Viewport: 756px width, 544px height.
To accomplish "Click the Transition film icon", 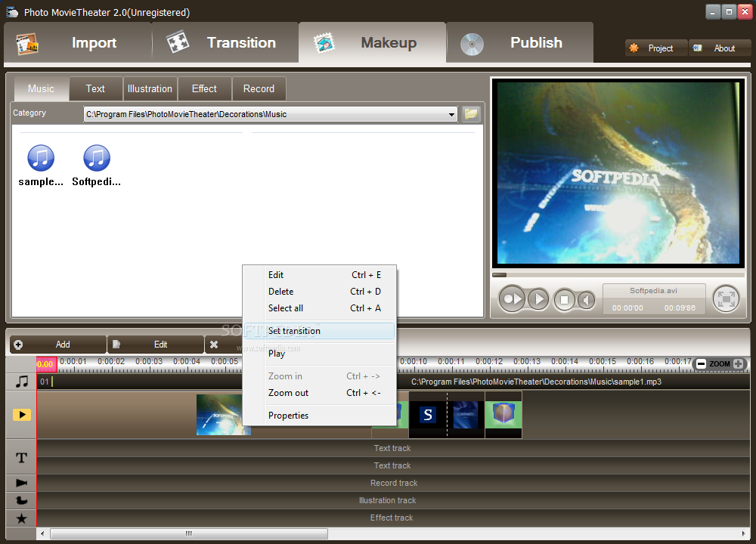I will coord(178,42).
